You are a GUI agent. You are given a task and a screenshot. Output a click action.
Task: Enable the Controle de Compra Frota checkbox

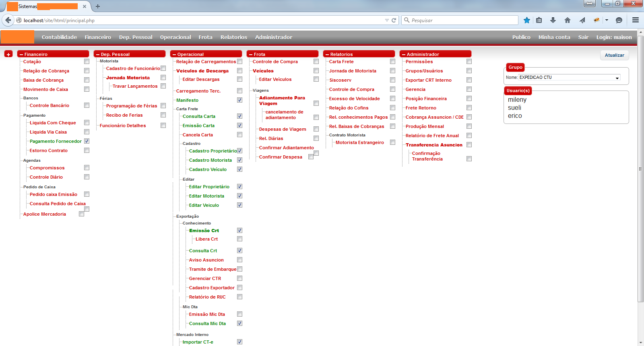(316, 61)
